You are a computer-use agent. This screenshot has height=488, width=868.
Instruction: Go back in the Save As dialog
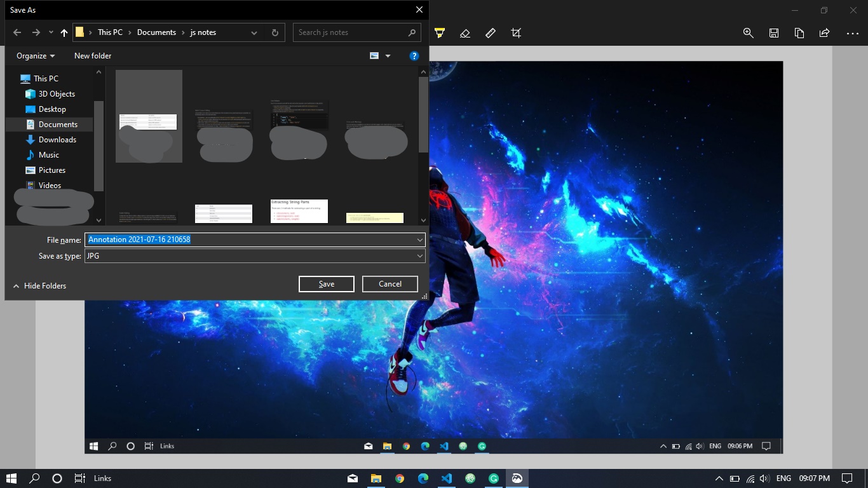(17, 32)
